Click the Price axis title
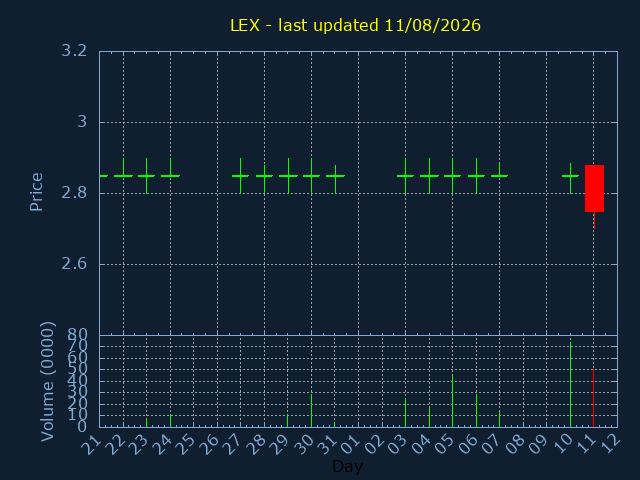The image size is (640, 480). [x=36, y=192]
